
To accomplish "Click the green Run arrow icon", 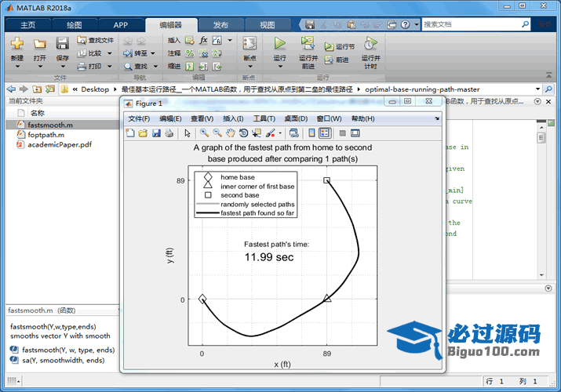I will pos(279,43).
